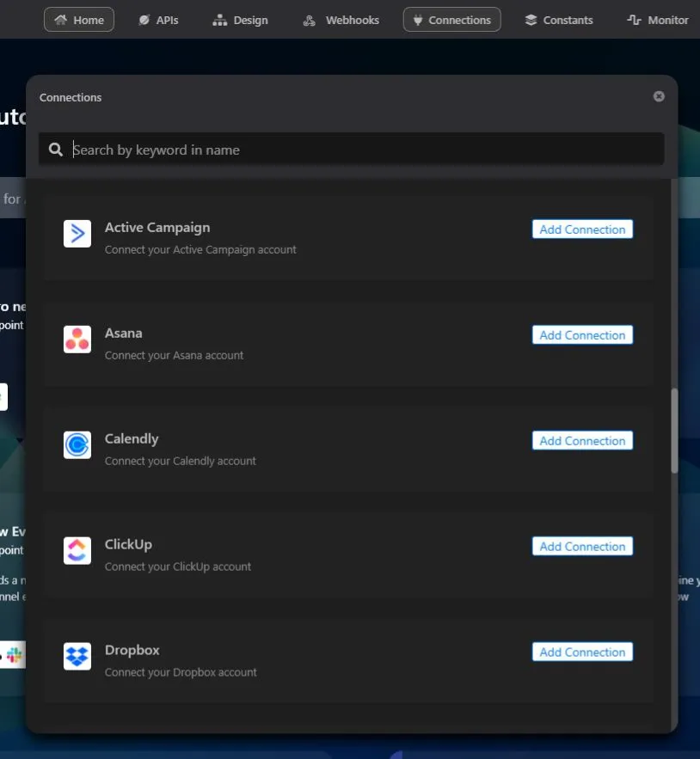Select the 'Asana' title text
This screenshot has width=700, height=759.
point(124,333)
